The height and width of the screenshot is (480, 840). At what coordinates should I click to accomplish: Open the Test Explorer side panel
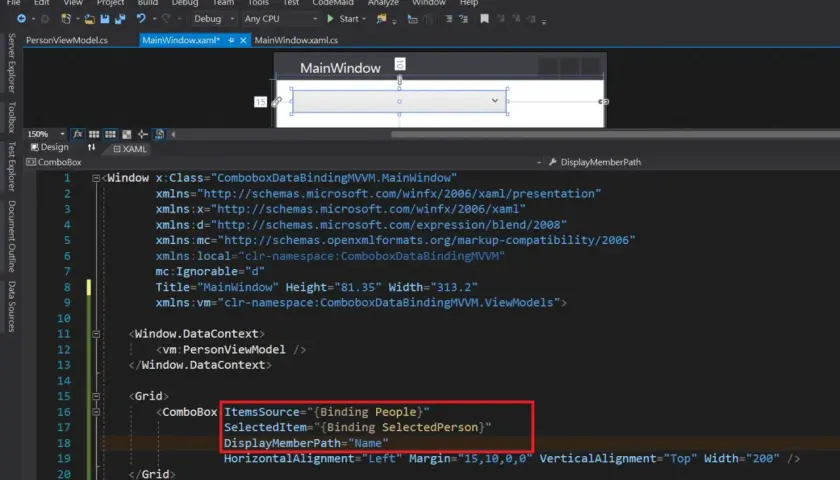tap(11, 167)
